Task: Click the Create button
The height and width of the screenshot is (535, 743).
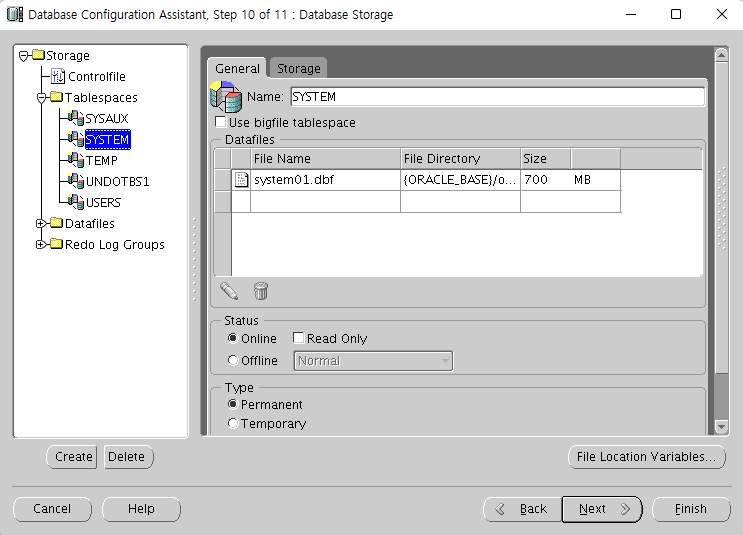Action: click(x=72, y=456)
